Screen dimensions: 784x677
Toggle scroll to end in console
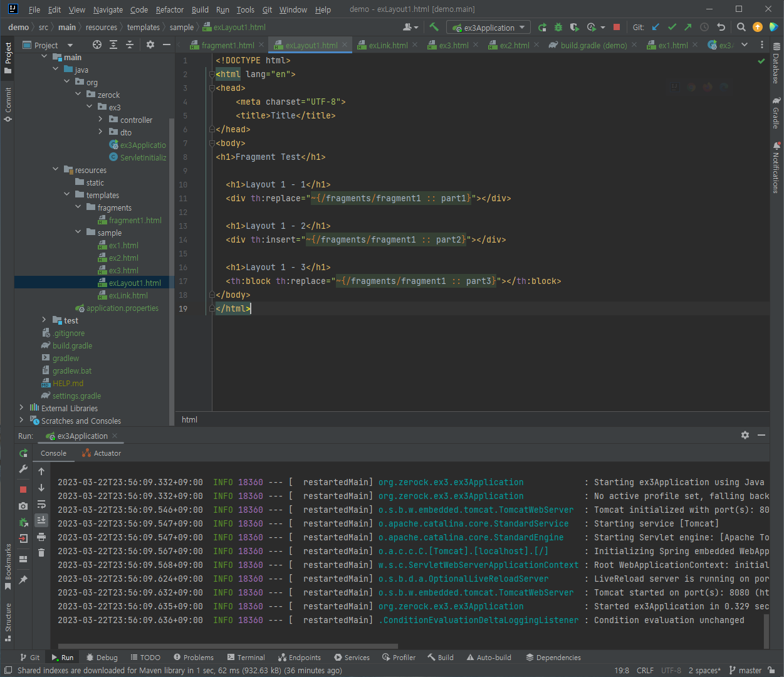[x=41, y=520]
